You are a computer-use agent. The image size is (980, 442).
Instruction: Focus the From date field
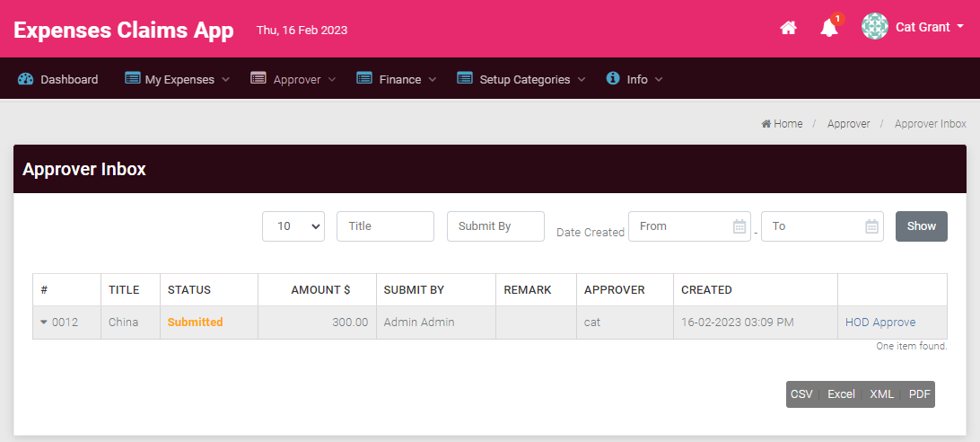pos(689,226)
